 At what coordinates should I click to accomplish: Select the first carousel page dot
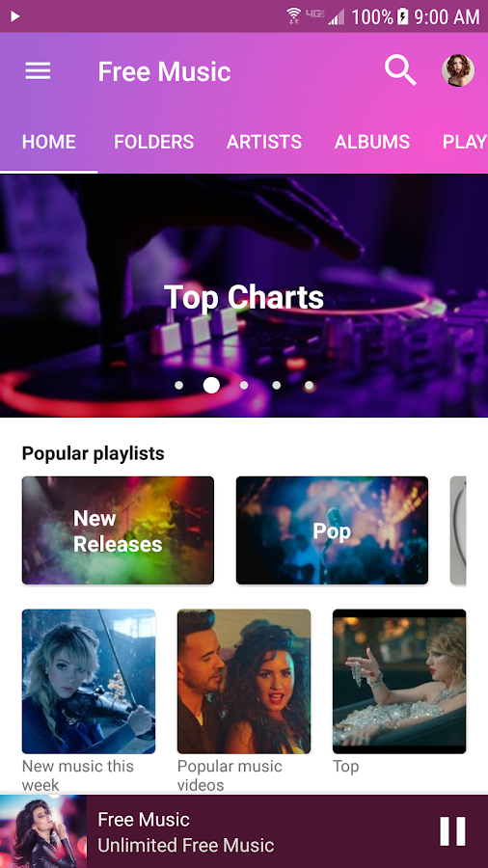click(178, 385)
